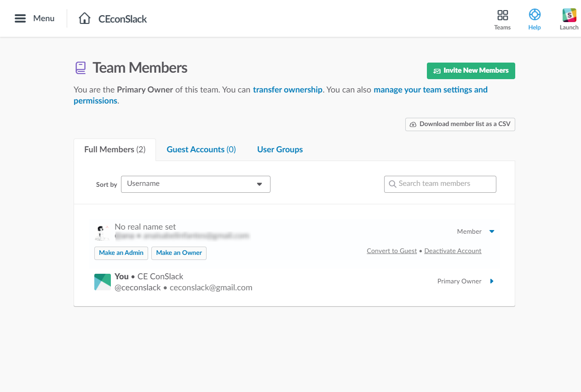Open the hamburger Menu icon

tap(20, 18)
